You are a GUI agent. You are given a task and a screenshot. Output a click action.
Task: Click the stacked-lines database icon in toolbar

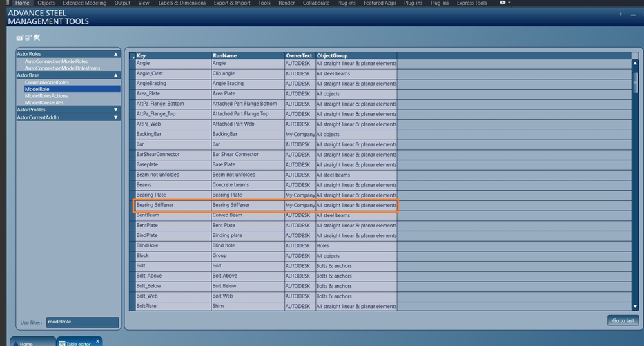(28, 38)
